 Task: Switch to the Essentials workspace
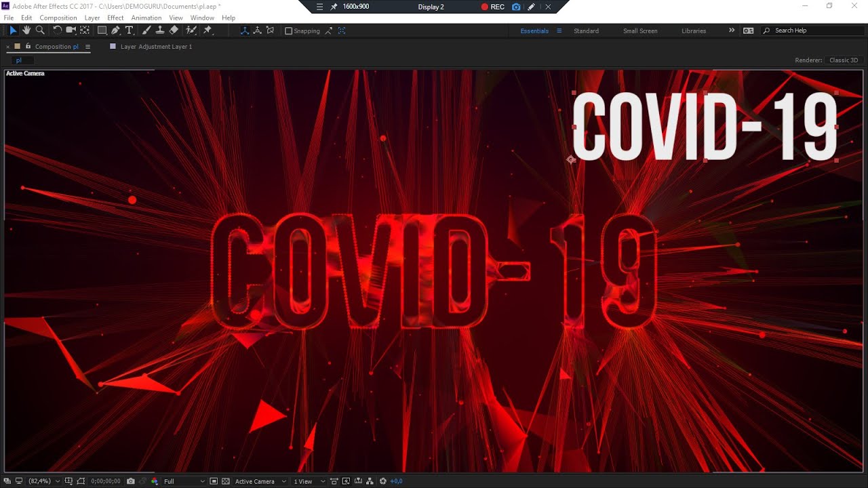point(534,30)
